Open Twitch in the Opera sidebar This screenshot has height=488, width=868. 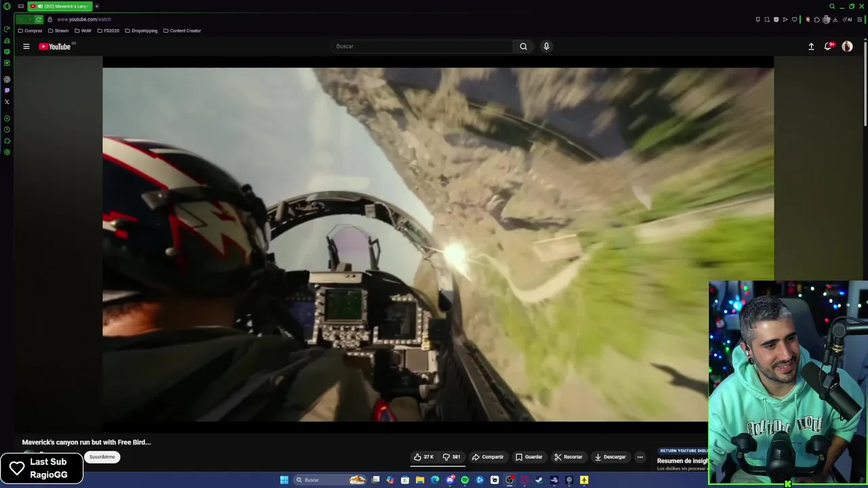point(7,90)
